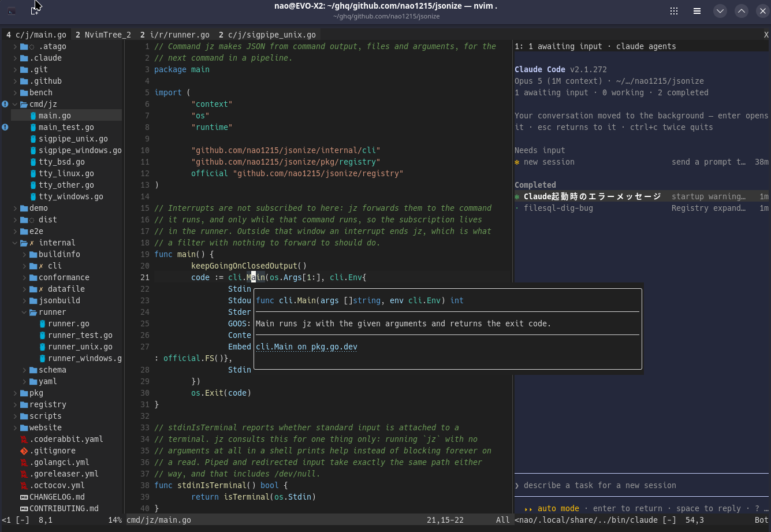Click the open folder icon of cmd/jz

tap(24, 104)
